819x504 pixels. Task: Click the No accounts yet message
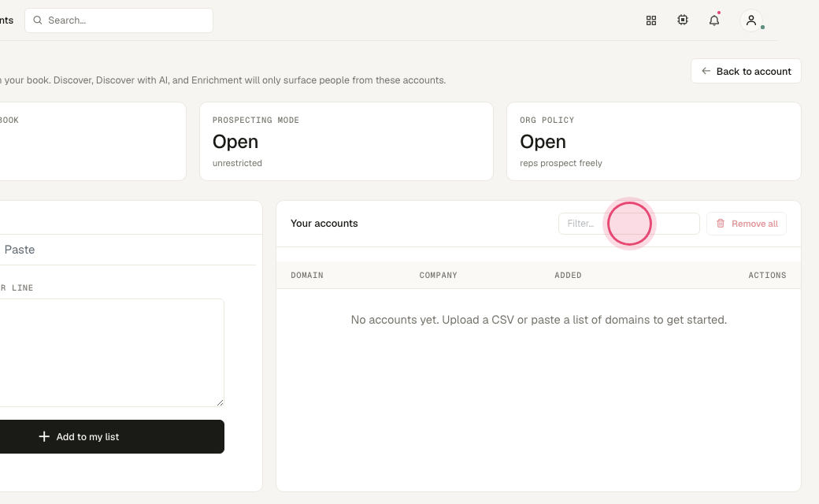pos(539,320)
